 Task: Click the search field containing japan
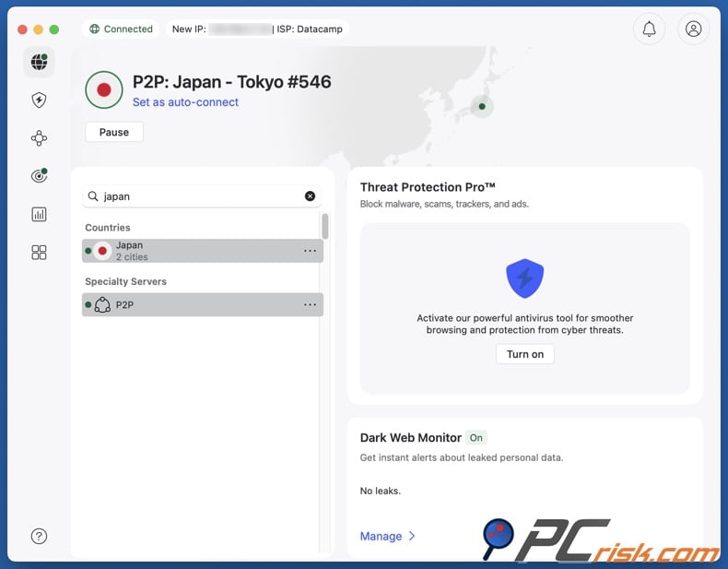[x=202, y=196]
